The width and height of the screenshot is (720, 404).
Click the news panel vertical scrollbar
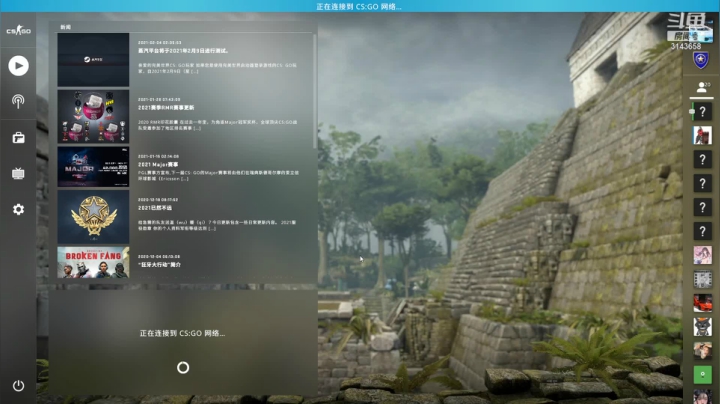point(315,91)
